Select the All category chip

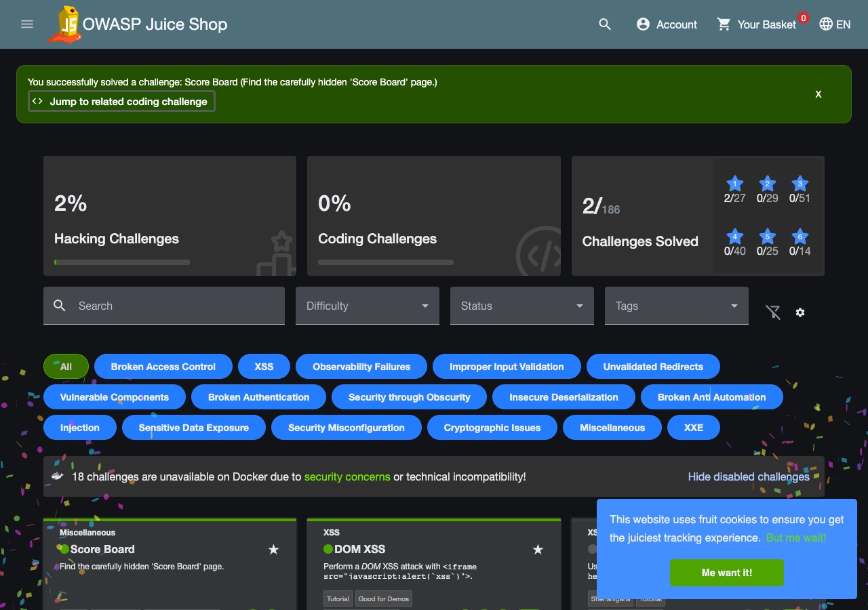(x=66, y=367)
